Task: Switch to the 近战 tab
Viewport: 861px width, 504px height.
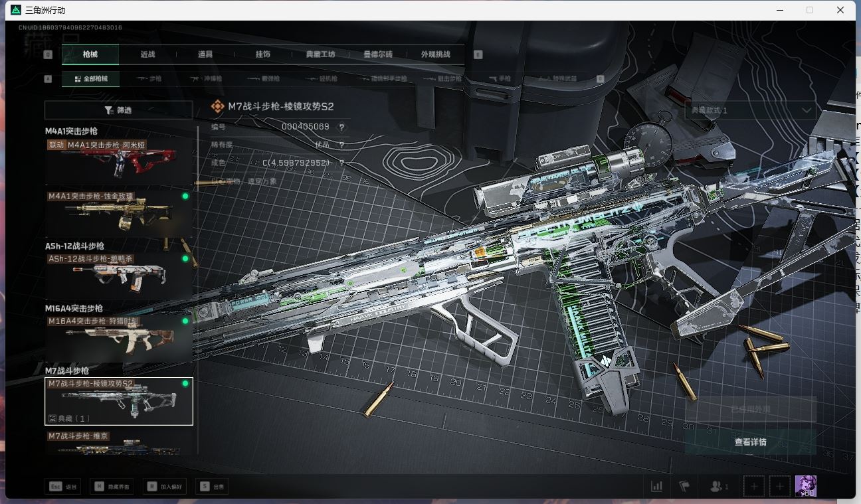Action: click(x=147, y=54)
